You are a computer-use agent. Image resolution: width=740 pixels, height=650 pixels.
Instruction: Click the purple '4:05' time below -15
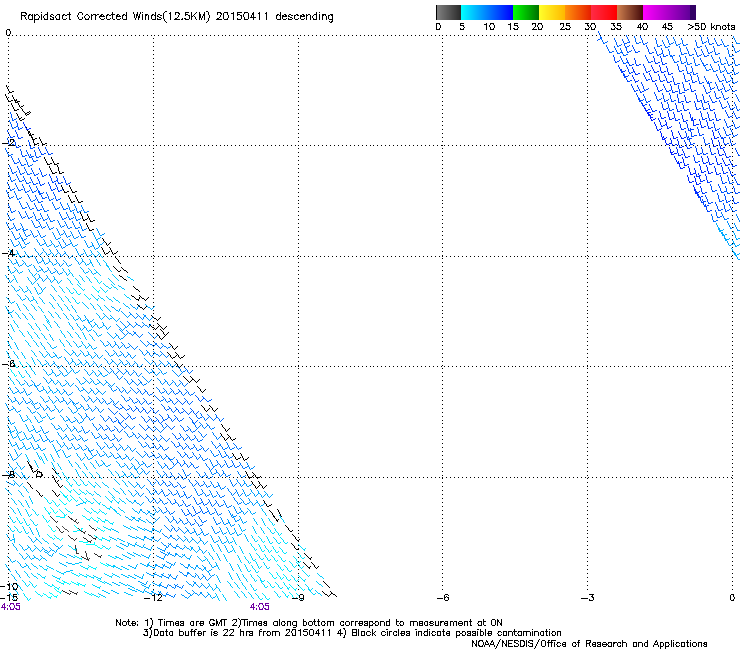pyautogui.click(x=10, y=607)
